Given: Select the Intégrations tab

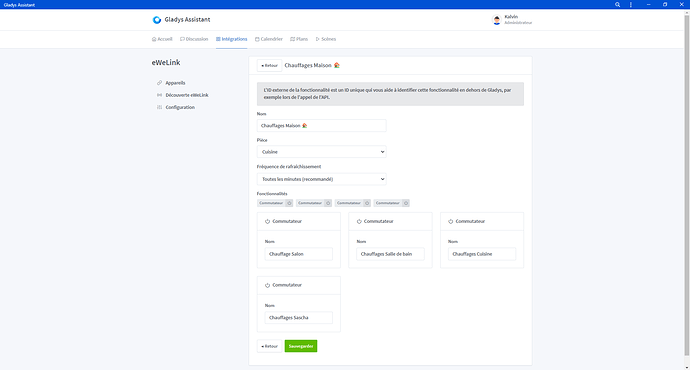Looking at the screenshot, I should [x=231, y=39].
